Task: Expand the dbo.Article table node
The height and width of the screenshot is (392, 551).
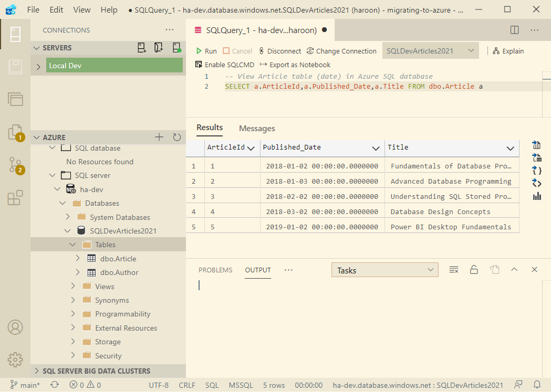Action: click(x=78, y=259)
